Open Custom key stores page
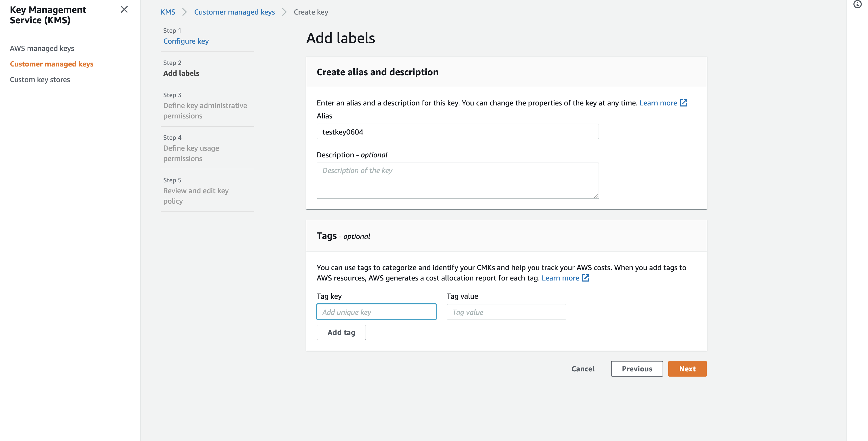Image resolution: width=868 pixels, height=441 pixels. [40, 79]
